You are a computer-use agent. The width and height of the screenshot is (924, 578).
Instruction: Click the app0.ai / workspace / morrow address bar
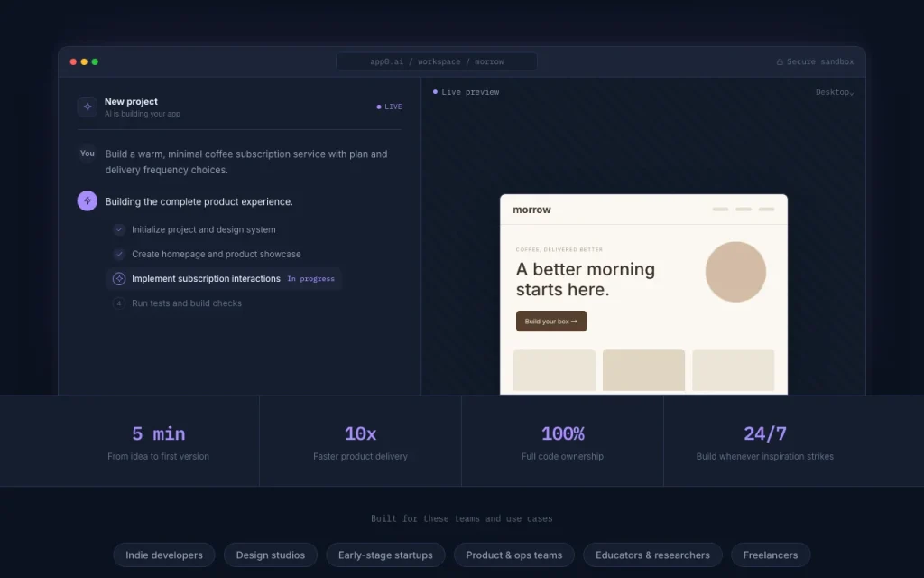click(x=437, y=62)
